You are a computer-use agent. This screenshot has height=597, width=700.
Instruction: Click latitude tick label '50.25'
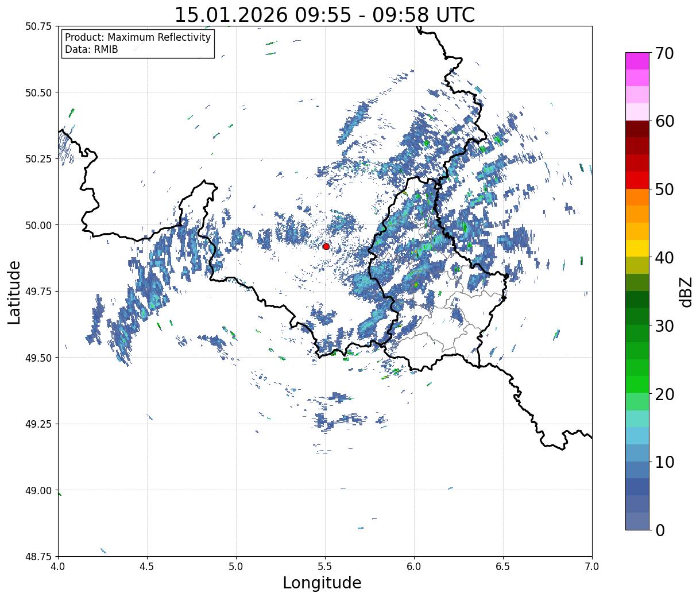pyautogui.click(x=38, y=159)
